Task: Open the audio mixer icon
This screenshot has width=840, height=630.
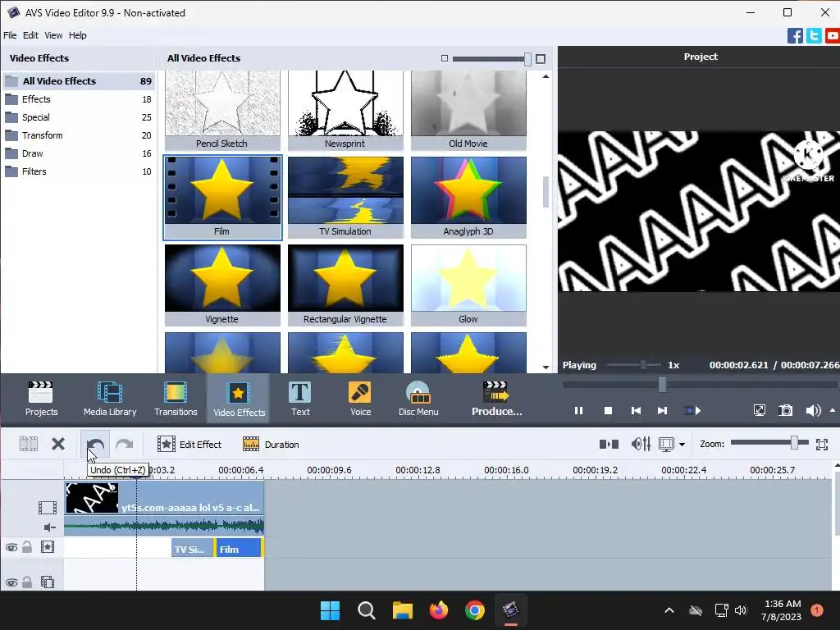Action: 641,444
